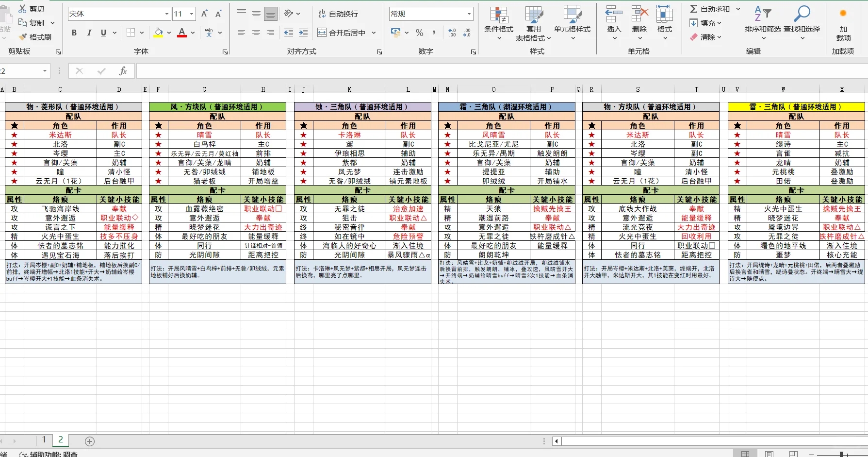
Task: Align text to bottom of cell
Action: [271, 14]
